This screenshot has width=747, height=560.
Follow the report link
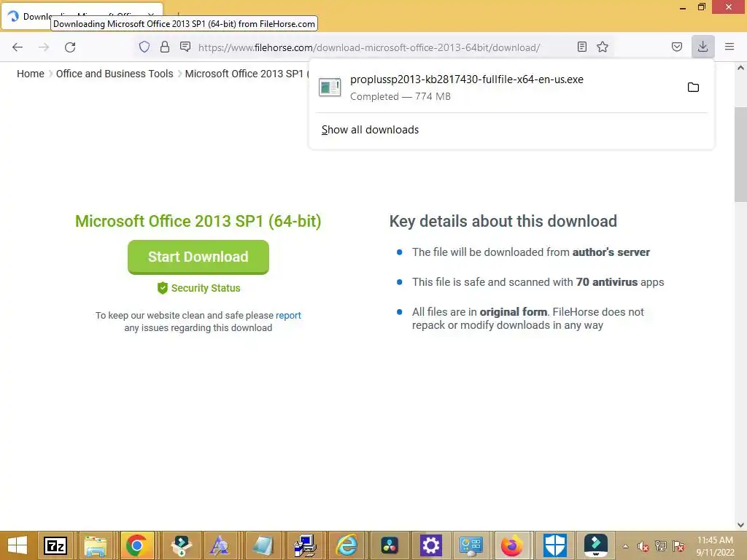point(288,315)
